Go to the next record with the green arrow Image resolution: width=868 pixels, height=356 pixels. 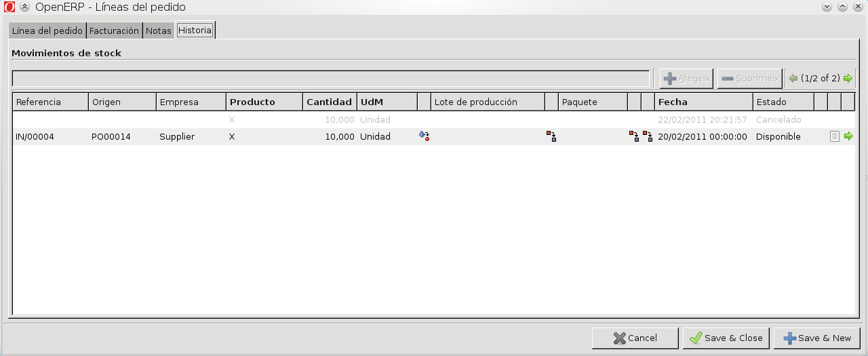848,79
